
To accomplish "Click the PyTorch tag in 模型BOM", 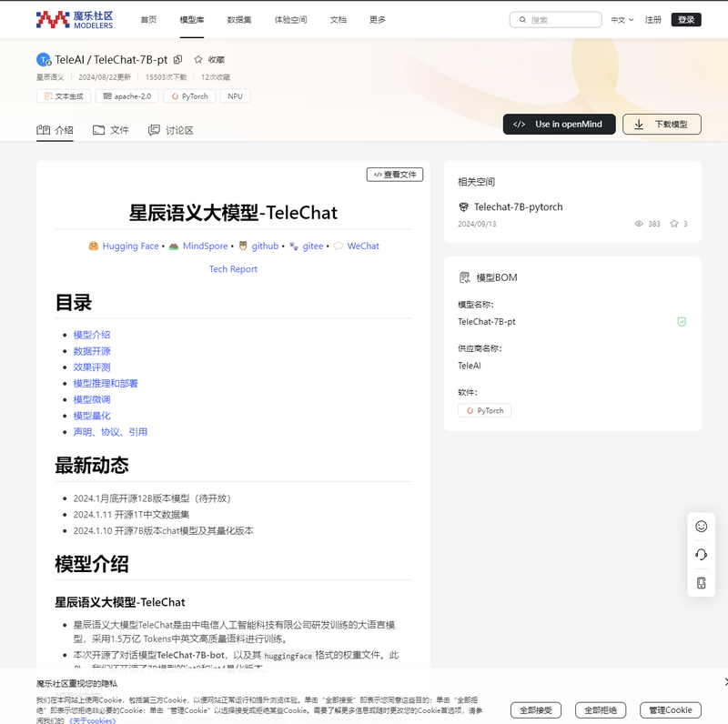I will 484,410.
